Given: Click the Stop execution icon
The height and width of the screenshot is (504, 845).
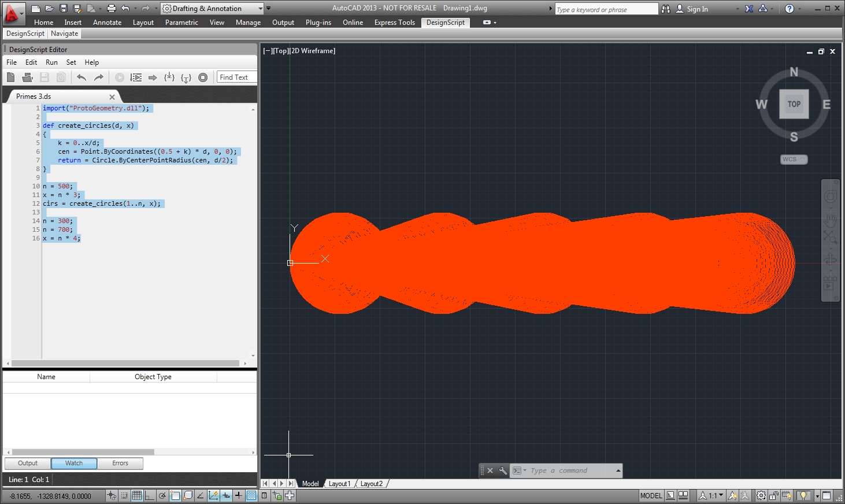Looking at the screenshot, I should [x=203, y=77].
